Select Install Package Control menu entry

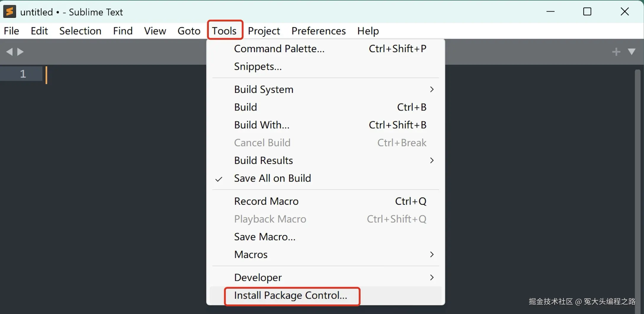290,296
